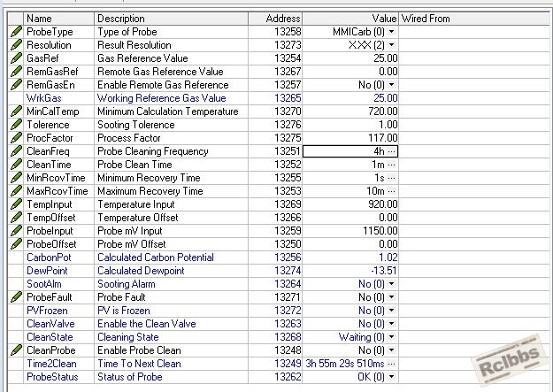
Task: Click the ellipsis button for MinRcovTime 1s
Action: pyautogui.click(x=391, y=178)
